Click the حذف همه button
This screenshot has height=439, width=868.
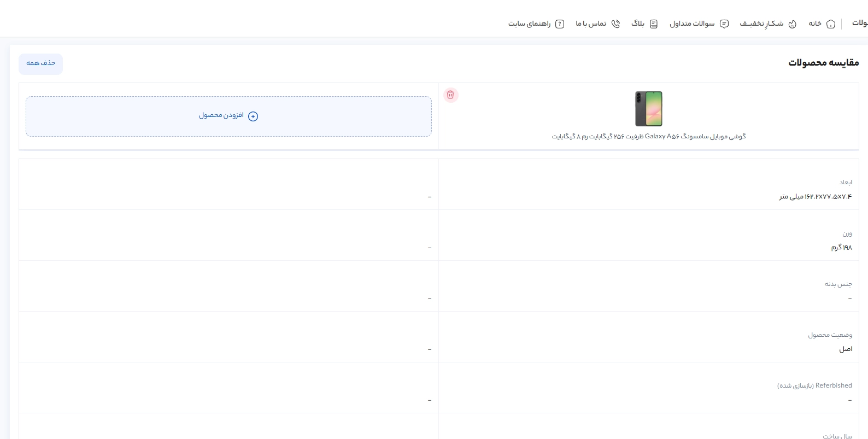41,63
